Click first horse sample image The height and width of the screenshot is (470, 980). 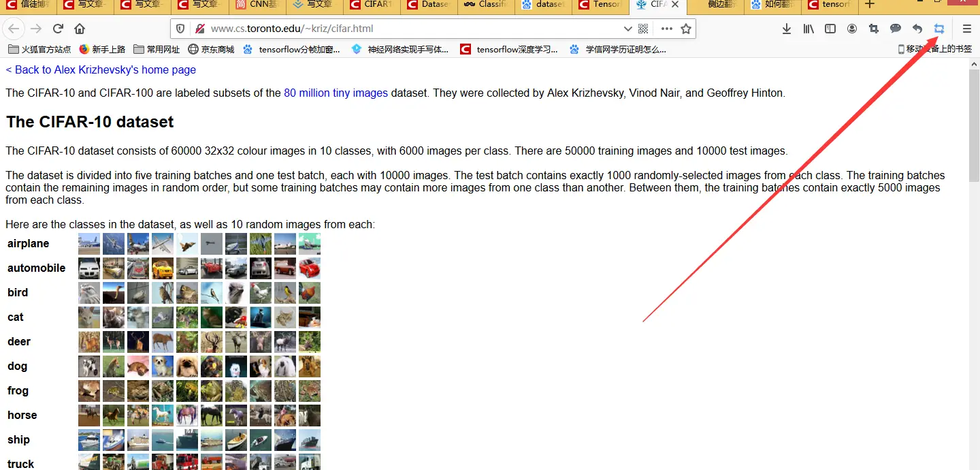(x=89, y=416)
